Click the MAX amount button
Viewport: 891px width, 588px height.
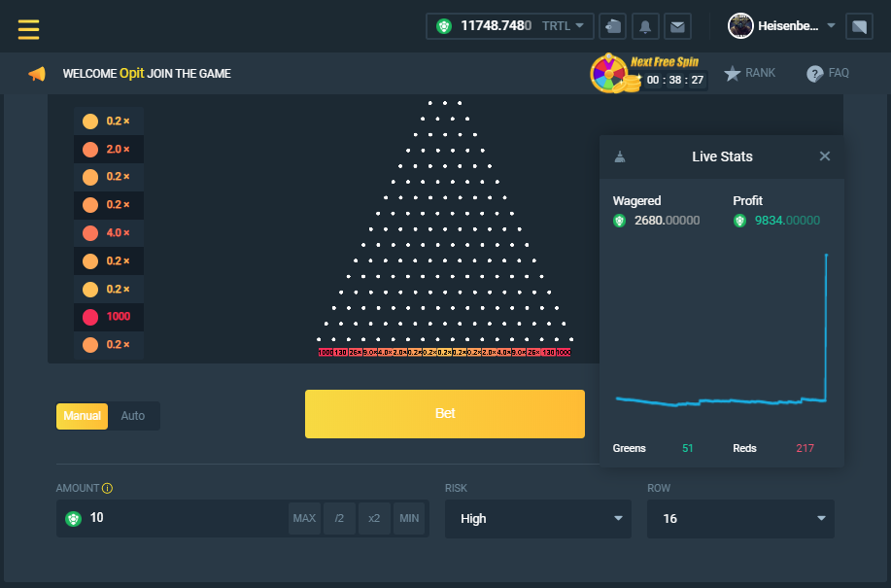pyautogui.click(x=304, y=519)
